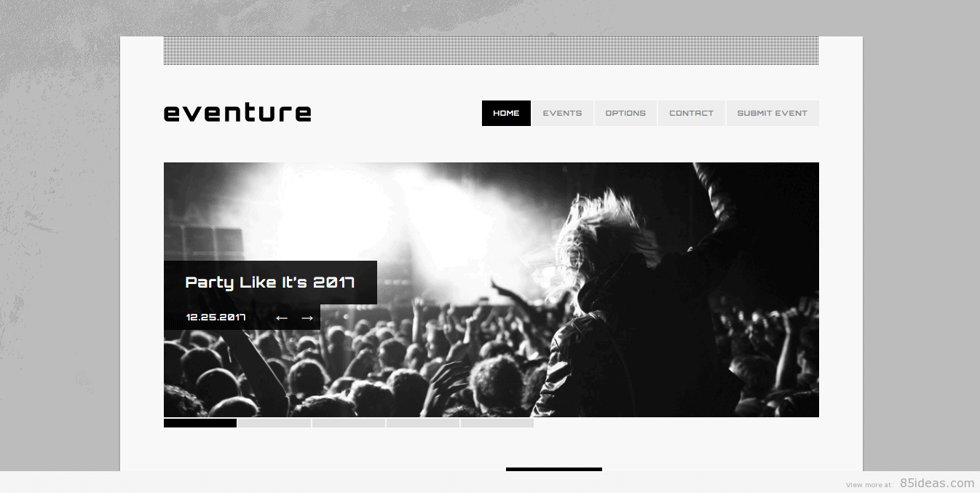The image size is (980, 493).
Task: Visit the 85ideas.com link
Action: pos(937,483)
